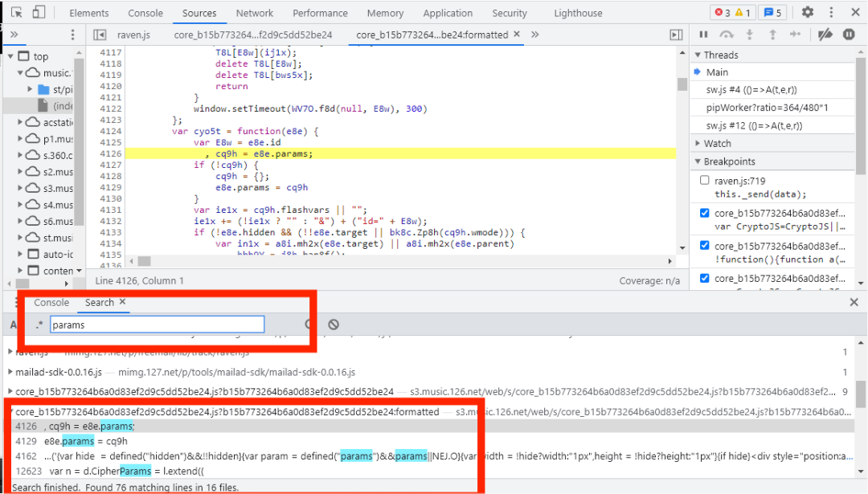
Task: Click the search input containing params
Action: coord(157,325)
